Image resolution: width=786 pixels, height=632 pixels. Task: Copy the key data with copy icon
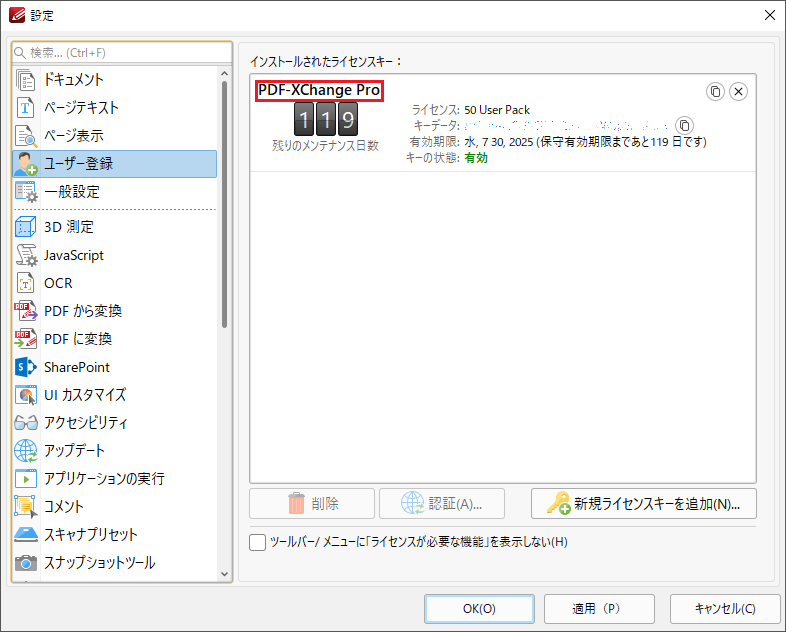(x=684, y=125)
